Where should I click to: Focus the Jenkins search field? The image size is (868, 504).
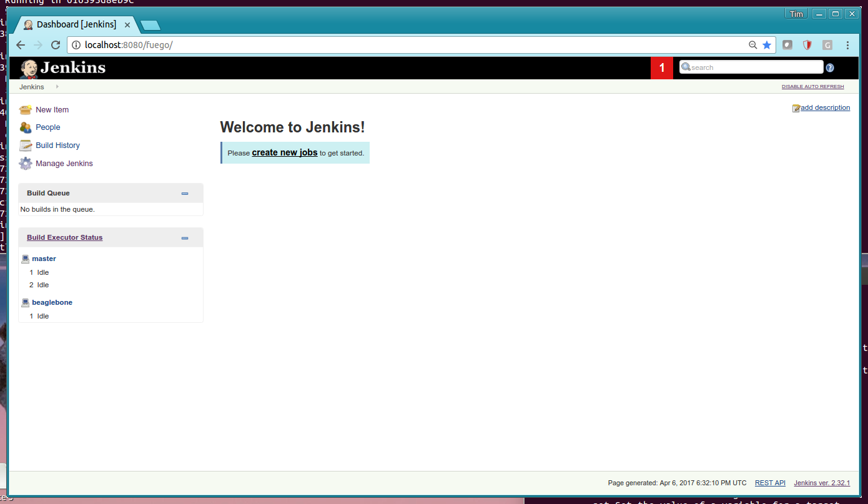[751, 67]
